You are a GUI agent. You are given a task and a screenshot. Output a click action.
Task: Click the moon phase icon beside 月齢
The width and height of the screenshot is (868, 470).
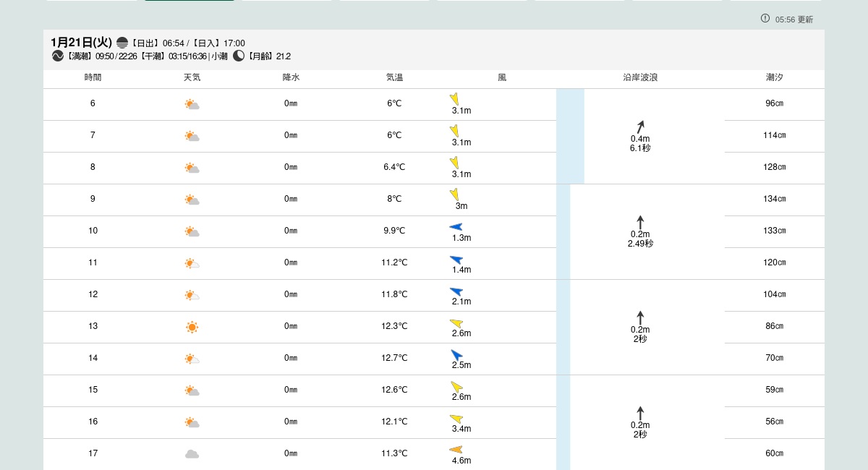[239, 56]
